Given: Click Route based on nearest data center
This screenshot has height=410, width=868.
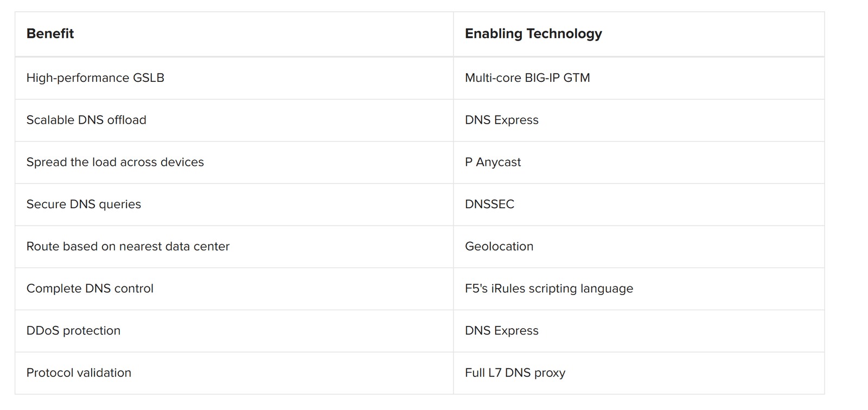Looking at the screenshot, I should tap(127, 247).
